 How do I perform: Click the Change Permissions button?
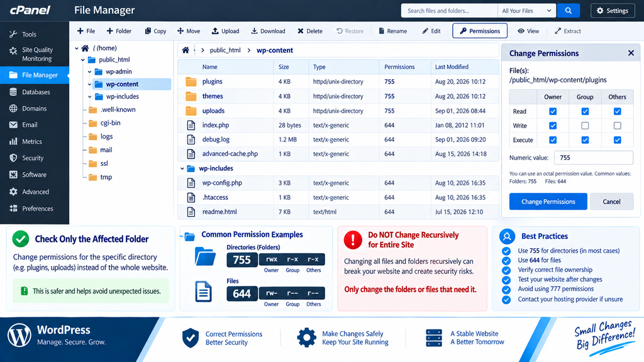tap(548, 202)
